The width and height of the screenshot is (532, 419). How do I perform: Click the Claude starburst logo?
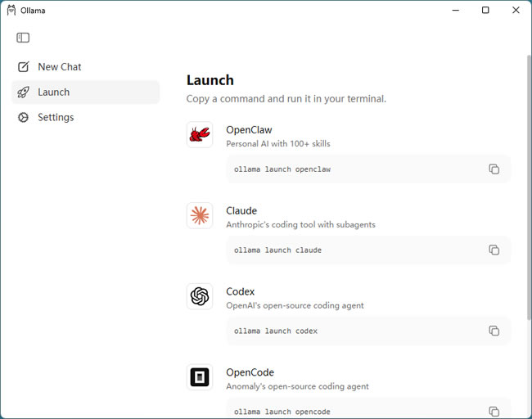pyautogui.click(x=200, y=216)
